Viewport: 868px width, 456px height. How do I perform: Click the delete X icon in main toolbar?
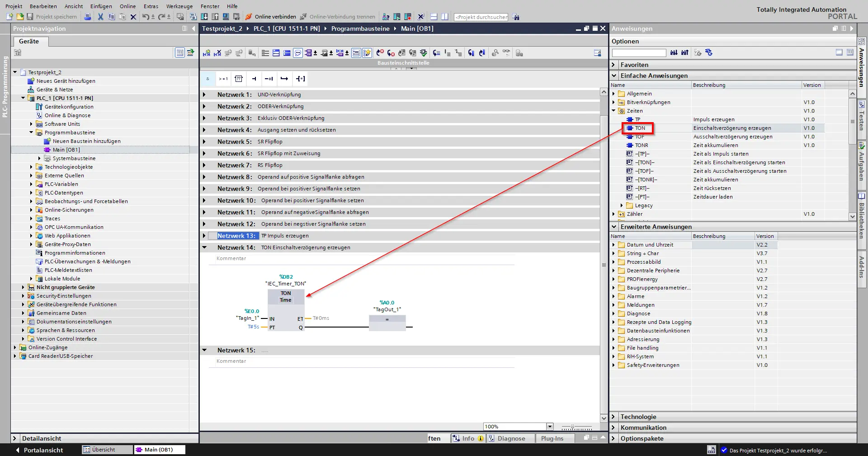pos(133,17)
